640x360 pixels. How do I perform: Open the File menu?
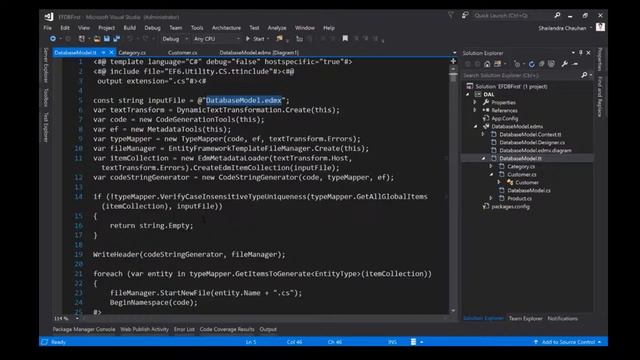coord(48,28)
